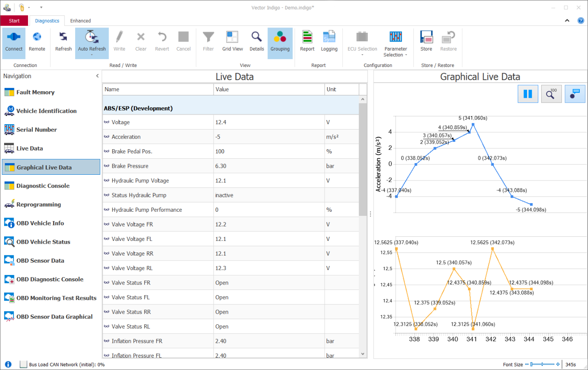Screen dimensions: 588x370
Task: Select the Status Hydraulic Pump row
Action: pos(231,195)
